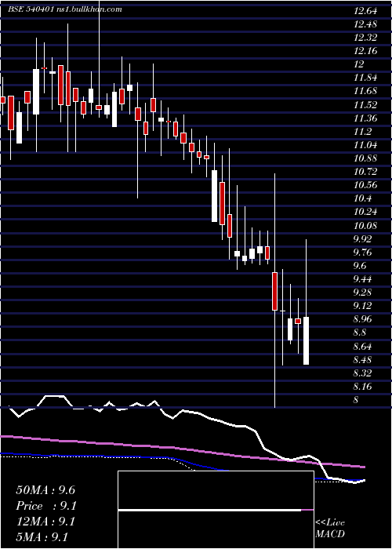Click the 11.84 price axis label
The width and height of the screenshot is (392, 549).
[x=365, y=78]
